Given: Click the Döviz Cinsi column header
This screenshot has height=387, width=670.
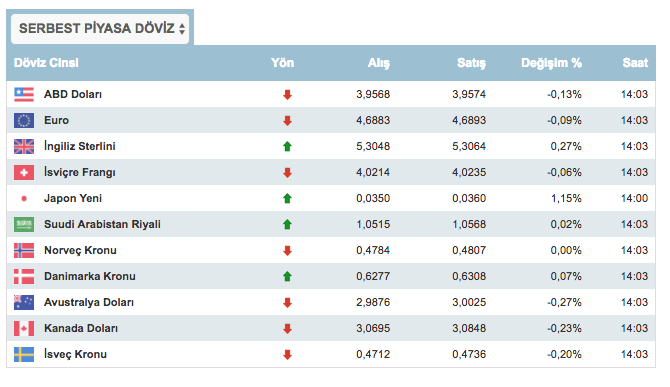Looking at the screenshot, I should 46,63.
